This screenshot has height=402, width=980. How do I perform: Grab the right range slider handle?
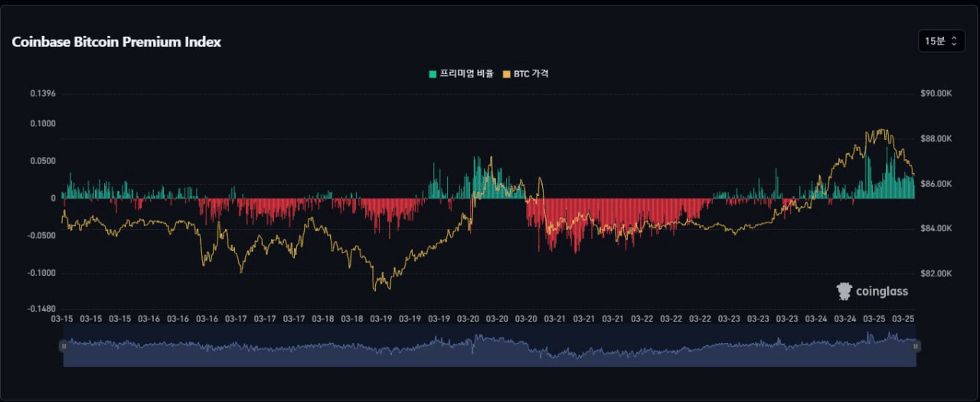[x=916, y=346]
